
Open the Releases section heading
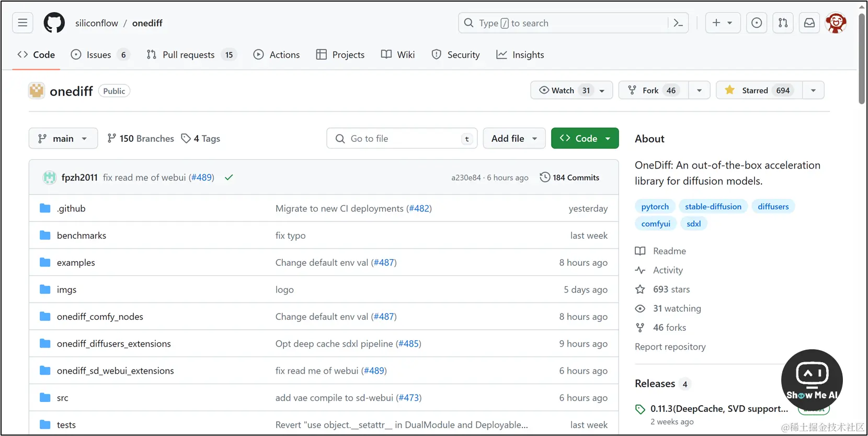(x=655, y=384)
